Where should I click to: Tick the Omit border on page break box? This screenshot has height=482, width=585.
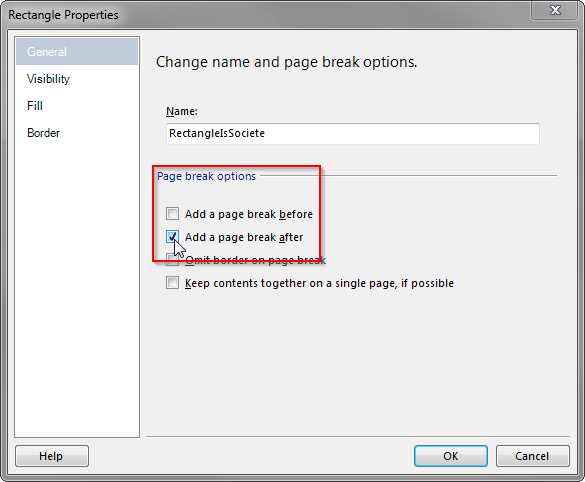click(172, 260)
